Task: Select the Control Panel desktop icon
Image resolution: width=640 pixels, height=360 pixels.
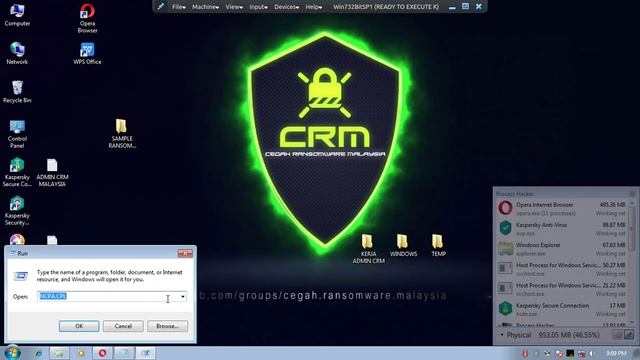Action: pos(17,134)
